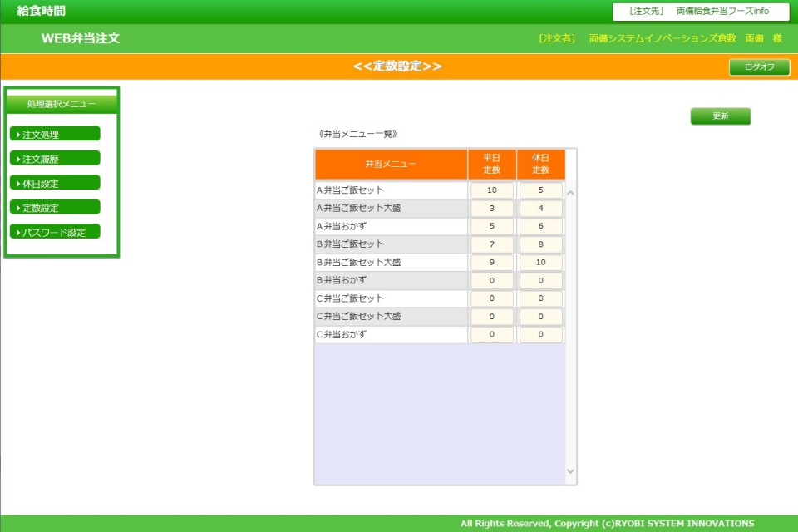Click the C弁当おかず row label
798x532 pixels.
pyautogui.click(x=342, y=334)
